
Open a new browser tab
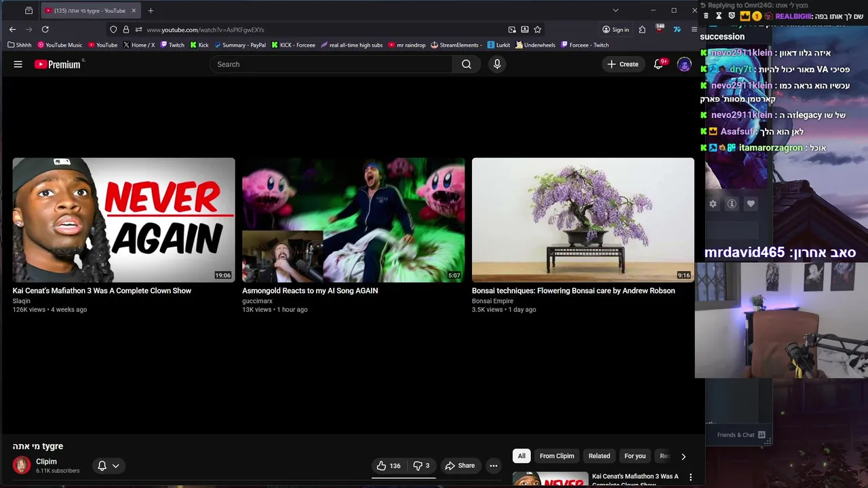click(x=151, y=11)
